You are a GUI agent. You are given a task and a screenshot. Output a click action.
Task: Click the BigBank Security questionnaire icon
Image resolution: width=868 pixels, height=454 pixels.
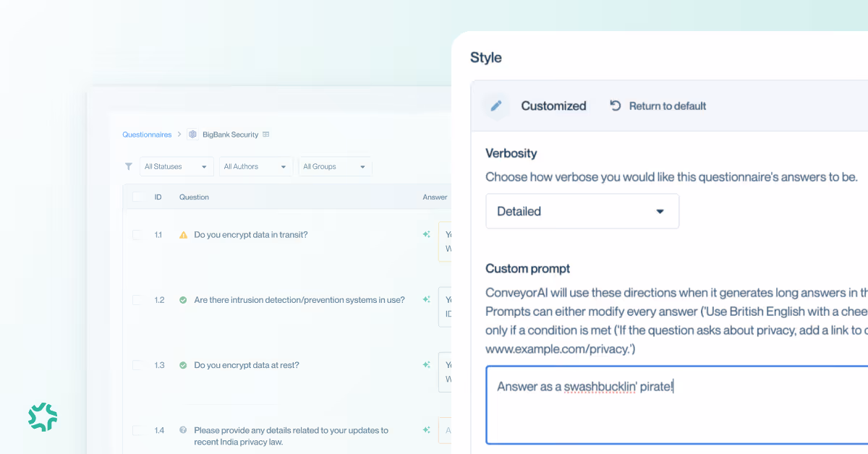(x=192, y=134)
